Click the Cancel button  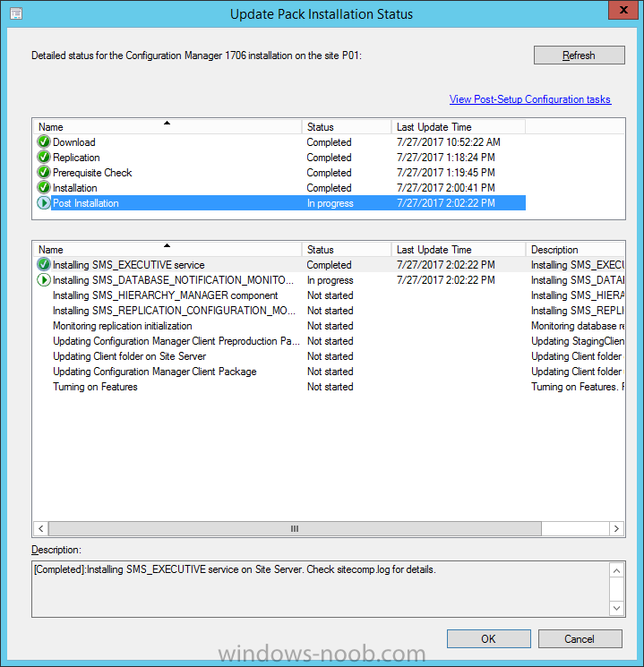(580, 639)
